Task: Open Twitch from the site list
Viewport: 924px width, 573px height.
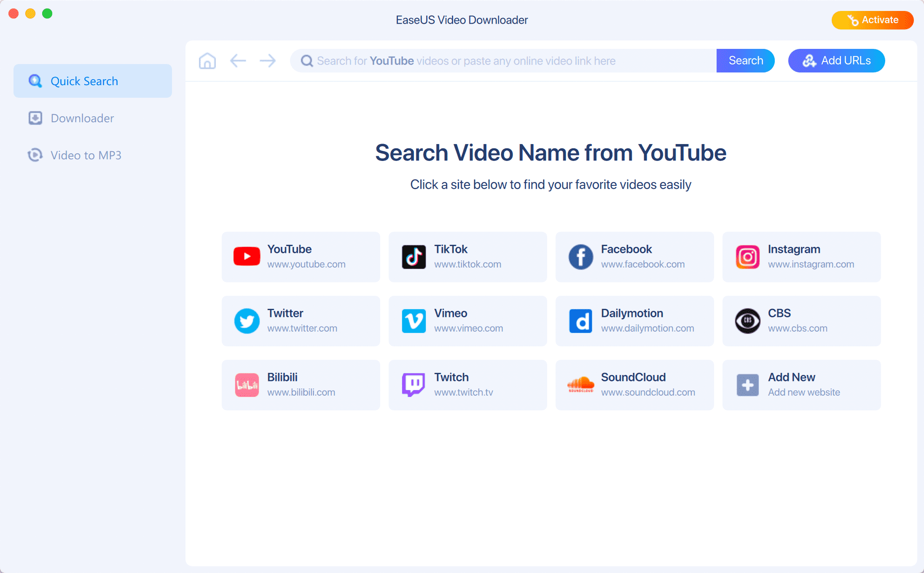Action: 467,385
